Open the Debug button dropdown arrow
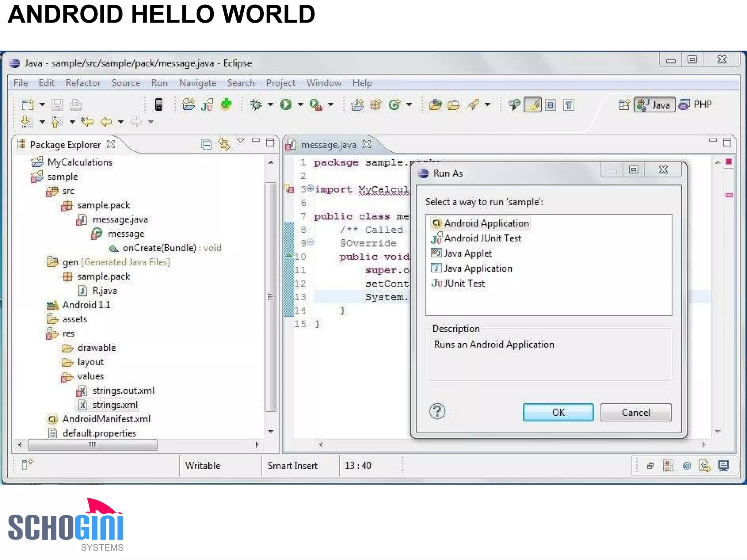The height and width of the screenshot is (560, 747). (270, 105)
